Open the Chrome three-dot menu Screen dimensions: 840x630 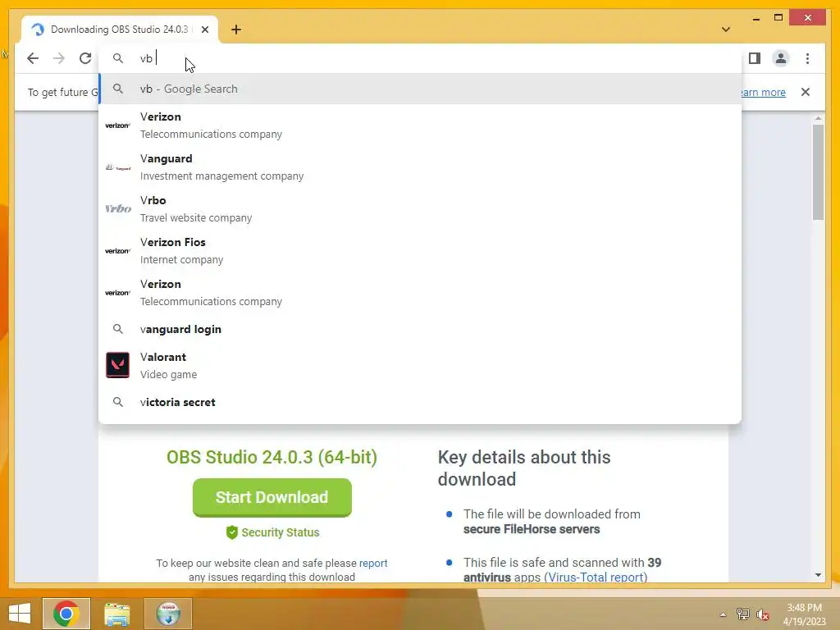click(x=807, y=58)
